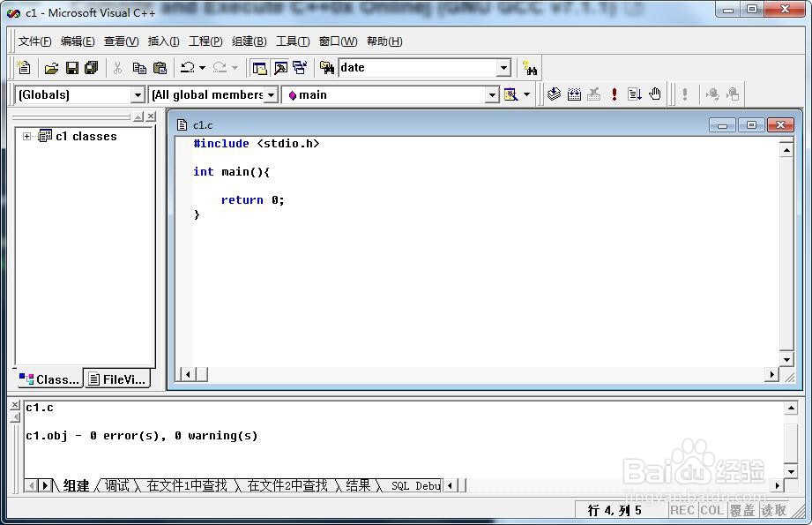The image size is (812, 525).
Task: Open the Redo history dropdown arrow
Action: pyautogui.click(x=235, y=68)
